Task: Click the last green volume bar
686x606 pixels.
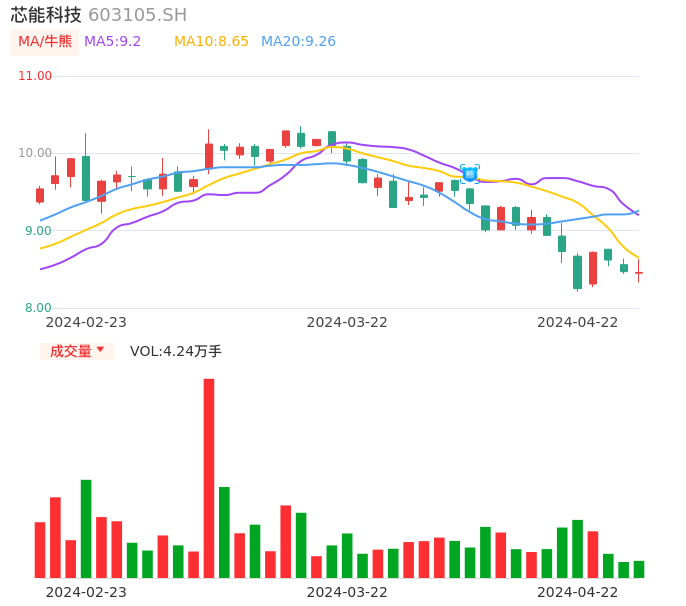Action: click(x=639, y=569)
